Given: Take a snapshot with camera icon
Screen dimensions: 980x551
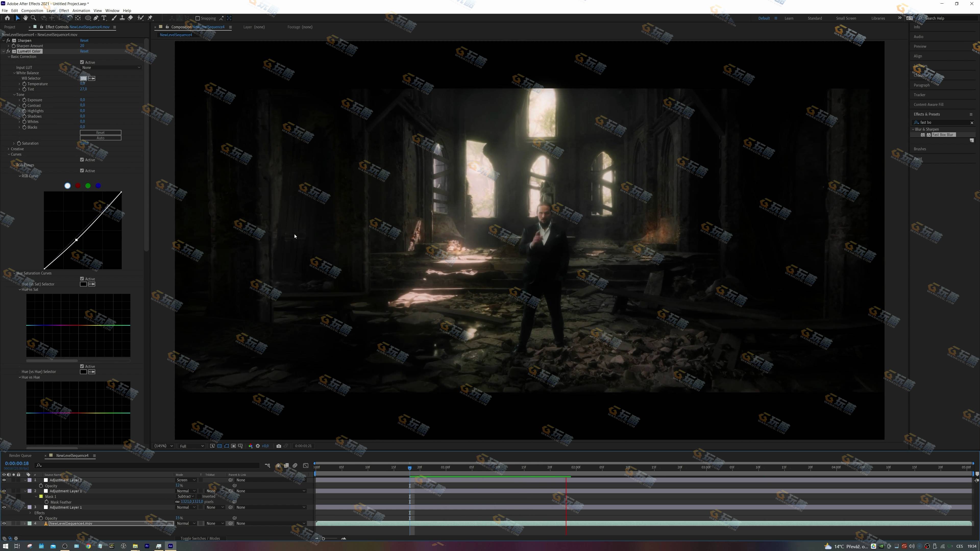Looking at the screenshot, I should click(x=279, y=446).
